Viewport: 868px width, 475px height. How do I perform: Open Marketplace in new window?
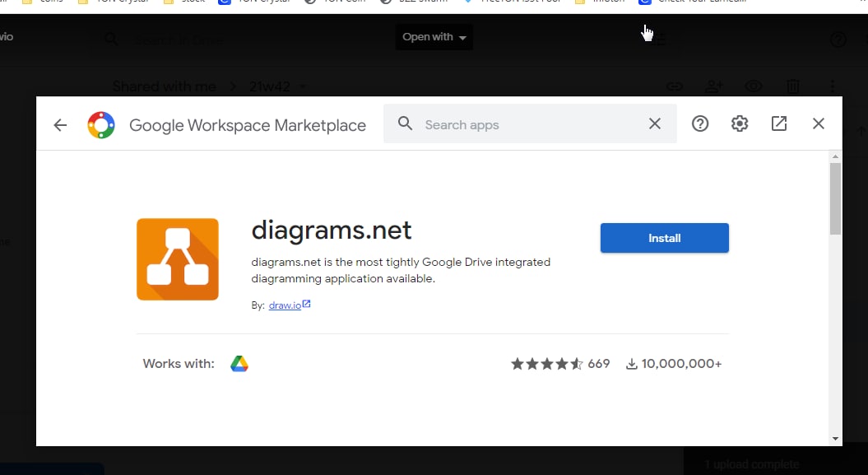(779, 123)
